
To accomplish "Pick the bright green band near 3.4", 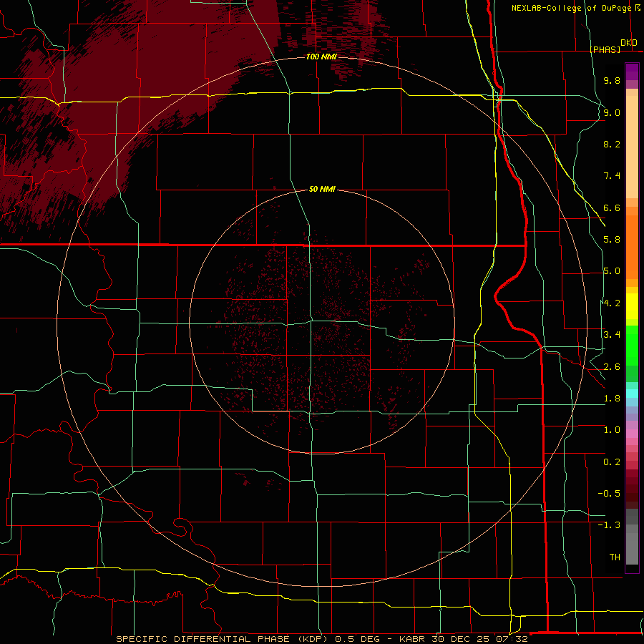I will pyautogui.click(x=632, y=344).
